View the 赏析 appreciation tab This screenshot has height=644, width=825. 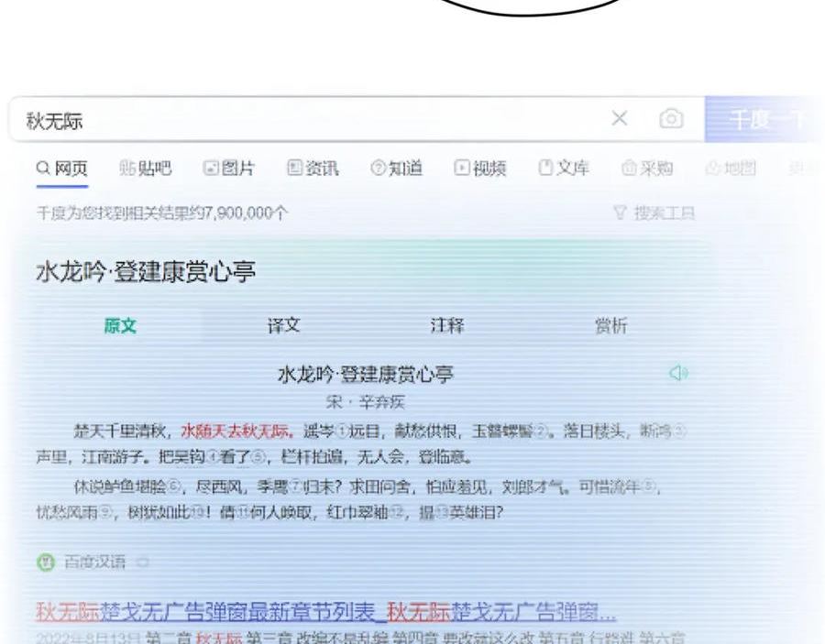[610, 326]
